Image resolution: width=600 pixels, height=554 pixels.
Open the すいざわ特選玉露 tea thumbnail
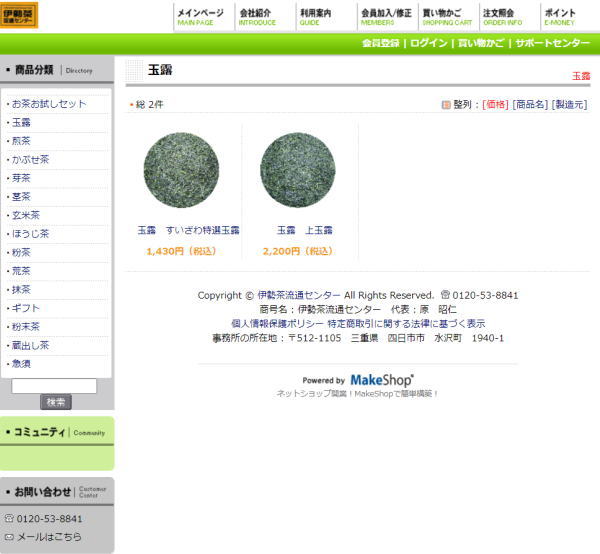click(181, 170)
